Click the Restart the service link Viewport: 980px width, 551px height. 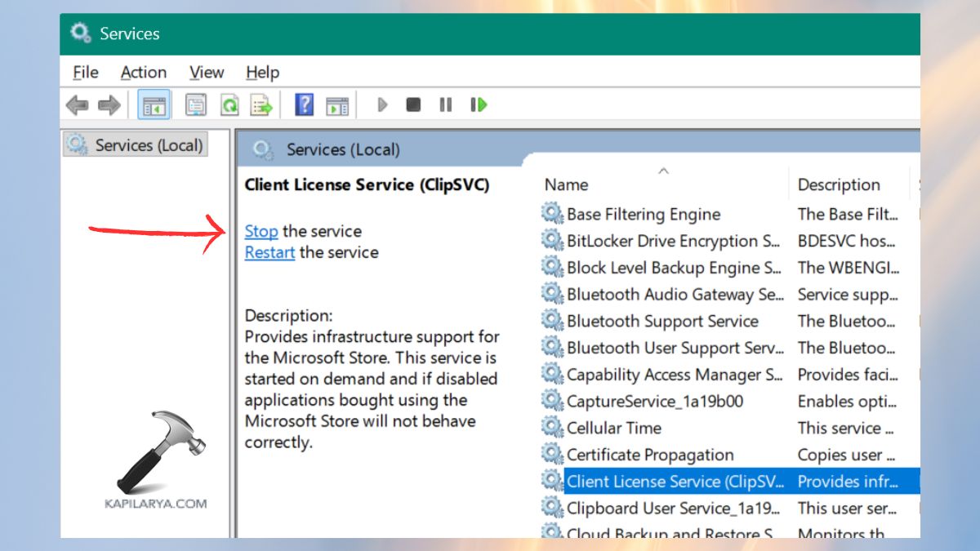click(269, 252)
